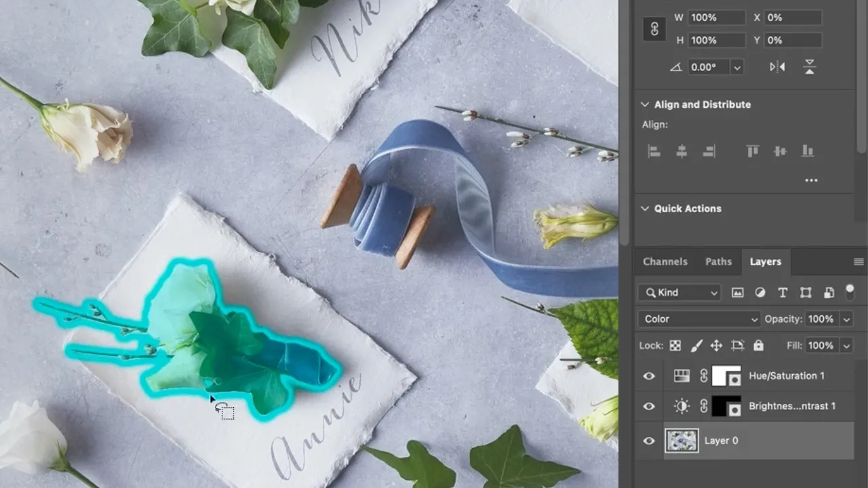Filter layers by adjustment layers
The width and height of the screenshot is (868, 488).
pyautogui.click(x=760, y=292)
